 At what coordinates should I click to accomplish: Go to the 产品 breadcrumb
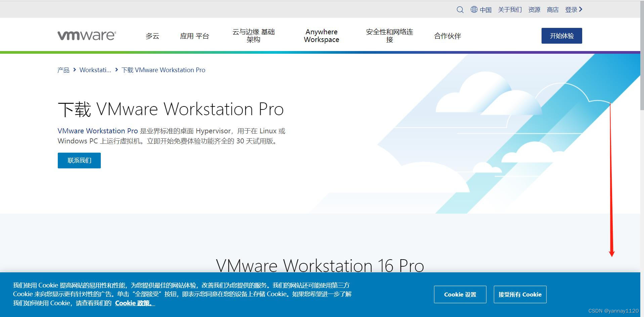pyautogui.click(x=63, y=70)
